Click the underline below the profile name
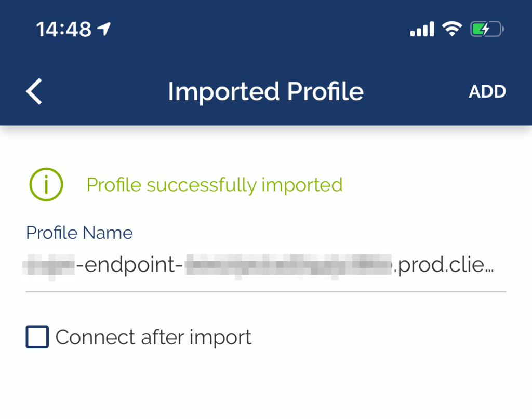Image resolution: width=532 pixels, height=419 pixels. coord(266,291)
